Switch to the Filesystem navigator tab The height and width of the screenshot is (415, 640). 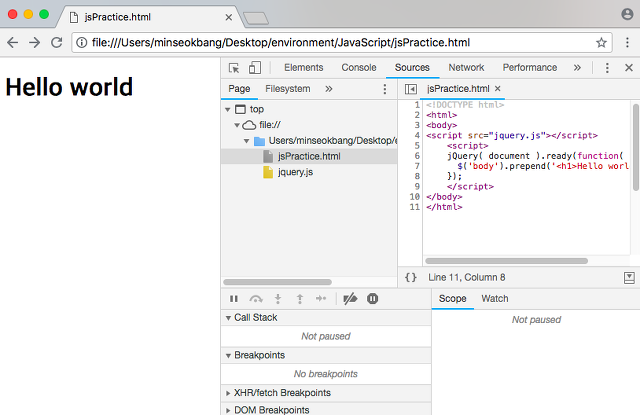click(288, 89)
